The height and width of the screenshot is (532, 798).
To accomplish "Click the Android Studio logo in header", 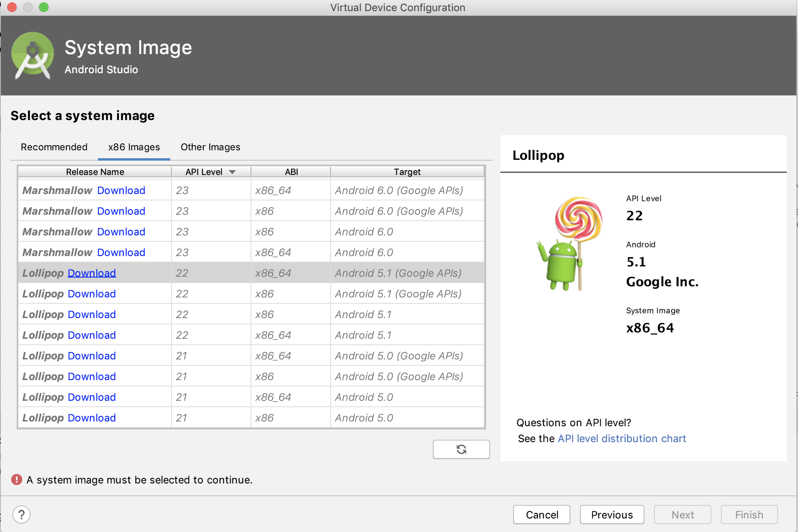I will click(33, 56).
